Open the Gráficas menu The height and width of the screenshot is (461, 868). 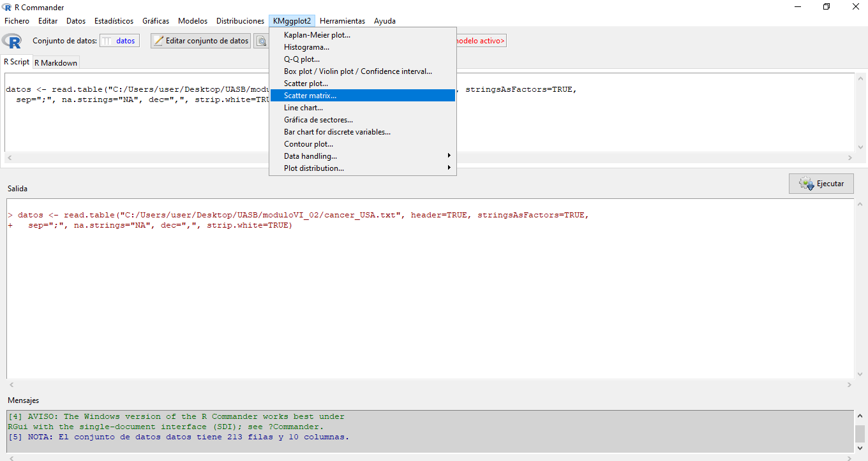click(x=156, y=21)
